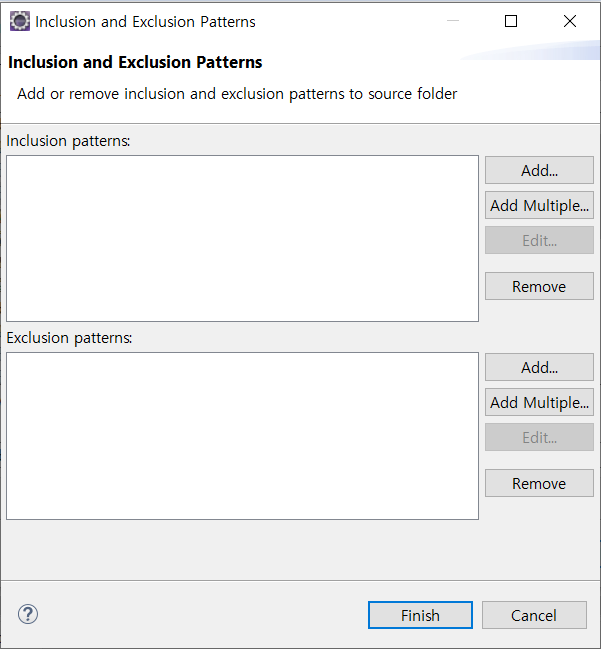Viewport: 601px width, 649px height.
Task: Click Remove button for Exclusion patterns
Action: click(539, 483)
